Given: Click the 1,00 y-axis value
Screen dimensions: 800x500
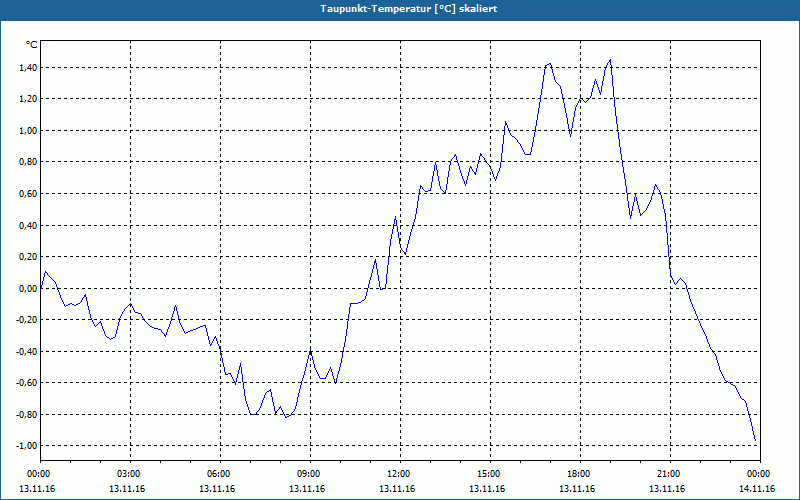Looking at the screenshot, I should point(29,131).
